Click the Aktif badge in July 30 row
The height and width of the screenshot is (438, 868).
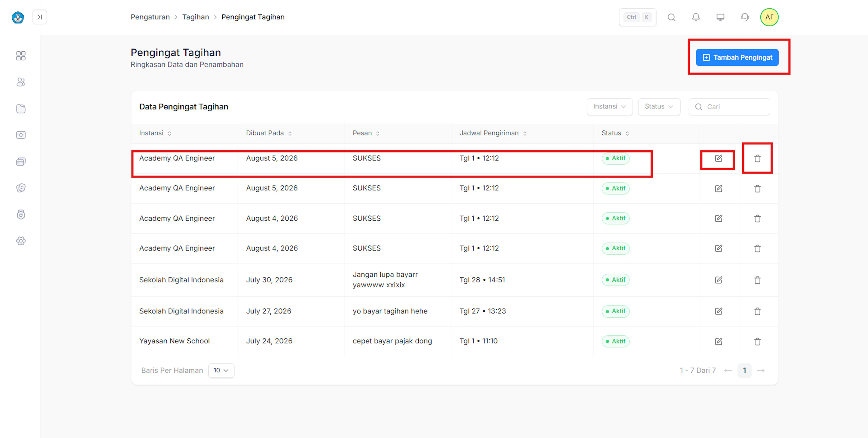tap(615, 280)
